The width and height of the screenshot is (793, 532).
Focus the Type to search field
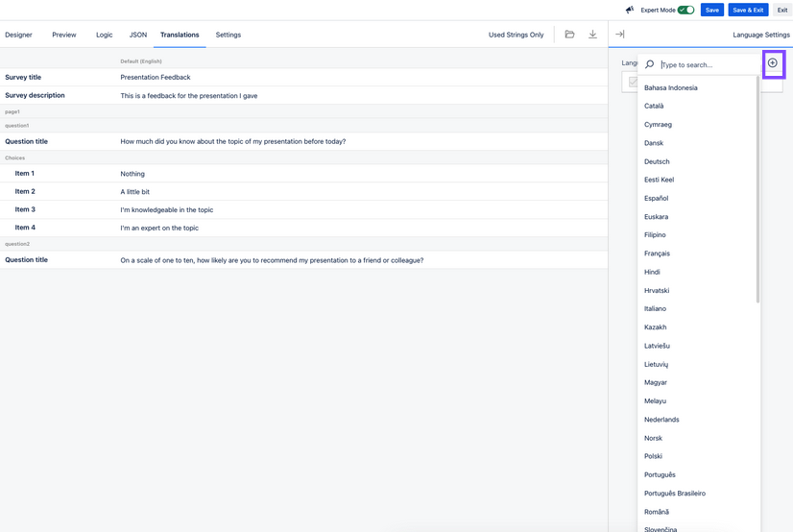coord(706,65)
